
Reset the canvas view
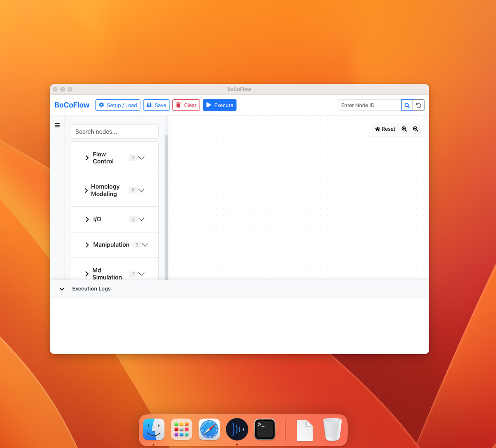pyautogui.click(x=385, y=129)
